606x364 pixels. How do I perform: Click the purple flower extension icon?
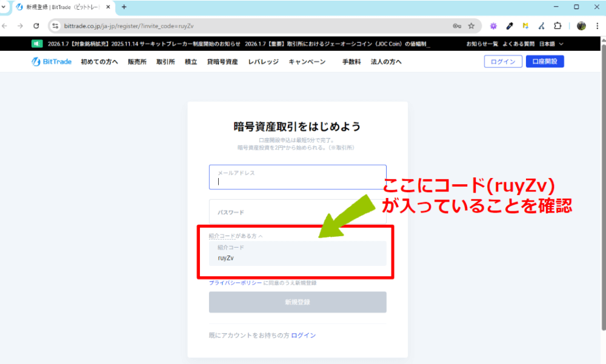493,26
